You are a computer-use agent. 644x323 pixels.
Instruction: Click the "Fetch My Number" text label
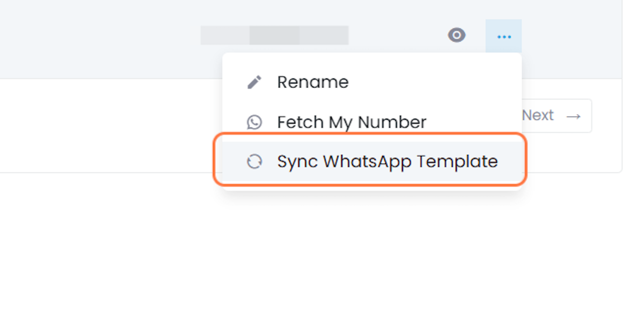[x=352, y=123]
